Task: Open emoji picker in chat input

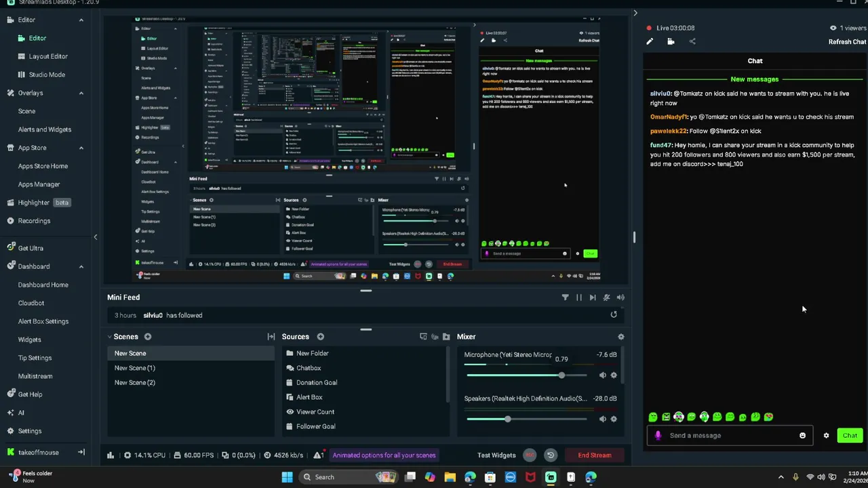Action: [x=802, y=435]
